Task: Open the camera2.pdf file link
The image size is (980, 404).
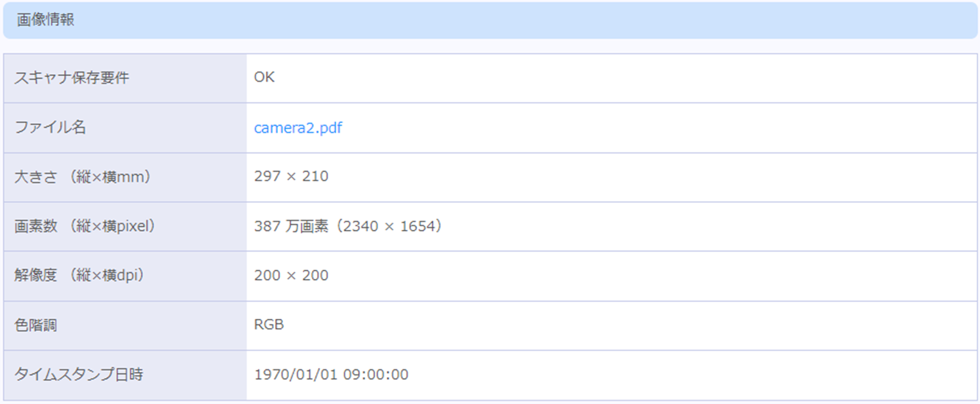Action: [298, 128]
